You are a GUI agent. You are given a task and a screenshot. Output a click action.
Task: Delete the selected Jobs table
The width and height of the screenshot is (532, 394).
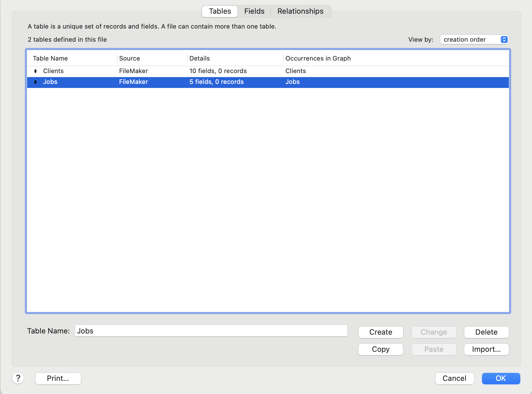(486, 332)
